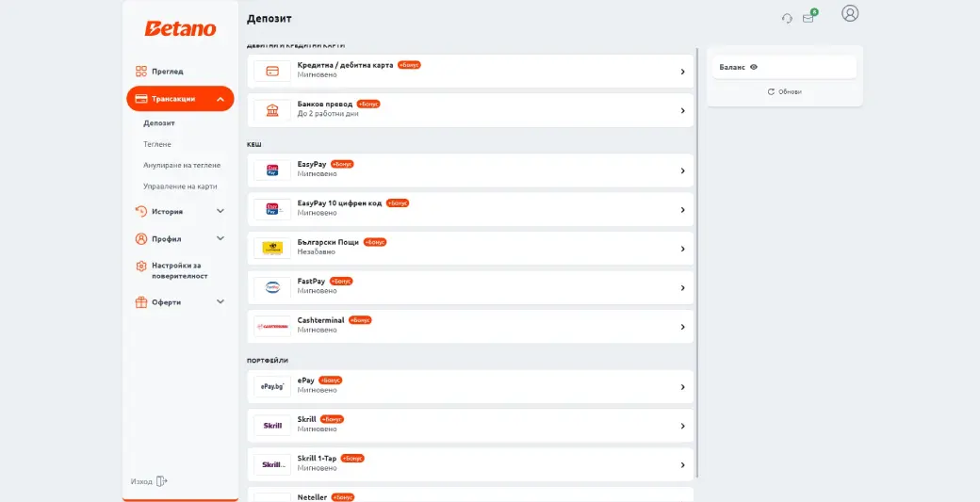
Task: Choose Кредитна / дебитна карта deposit method
Action: [x=470, y=72]
